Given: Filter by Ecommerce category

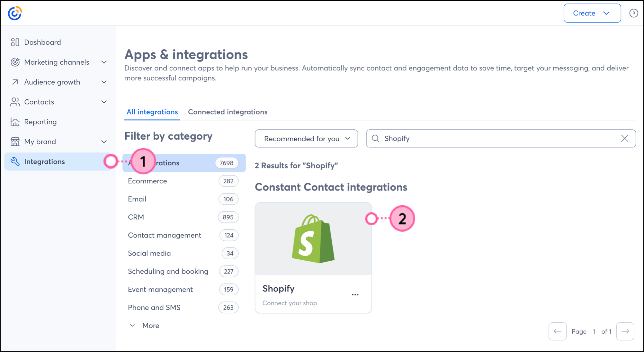Looking at the screenshot, I should (184, 181).
